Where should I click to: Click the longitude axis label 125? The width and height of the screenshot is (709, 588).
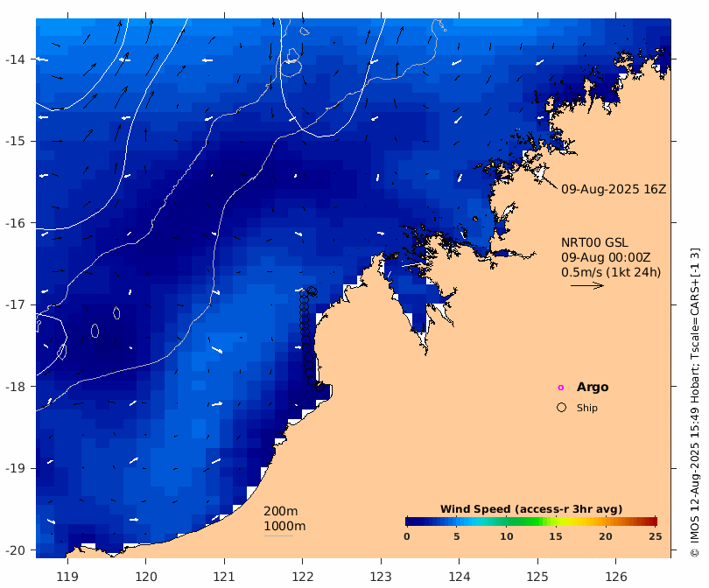point(537,577)
